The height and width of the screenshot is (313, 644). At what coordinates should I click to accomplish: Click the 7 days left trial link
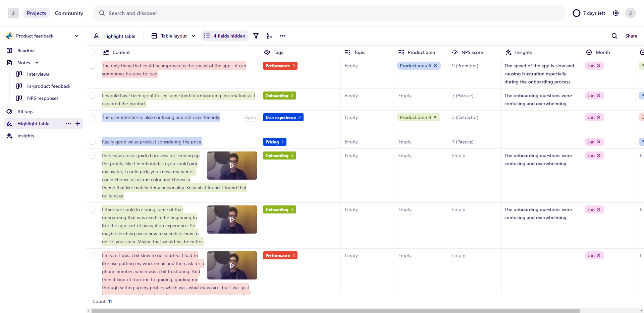click(594, 13)
